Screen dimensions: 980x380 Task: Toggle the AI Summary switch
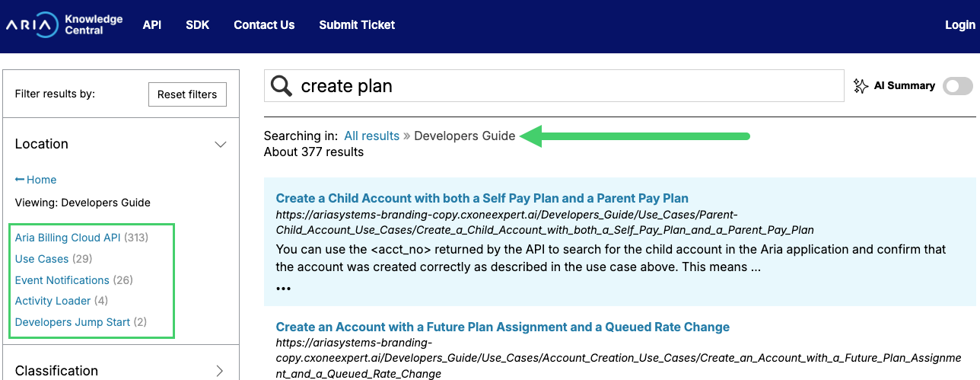pyautogui.click(x=957, y=86)
